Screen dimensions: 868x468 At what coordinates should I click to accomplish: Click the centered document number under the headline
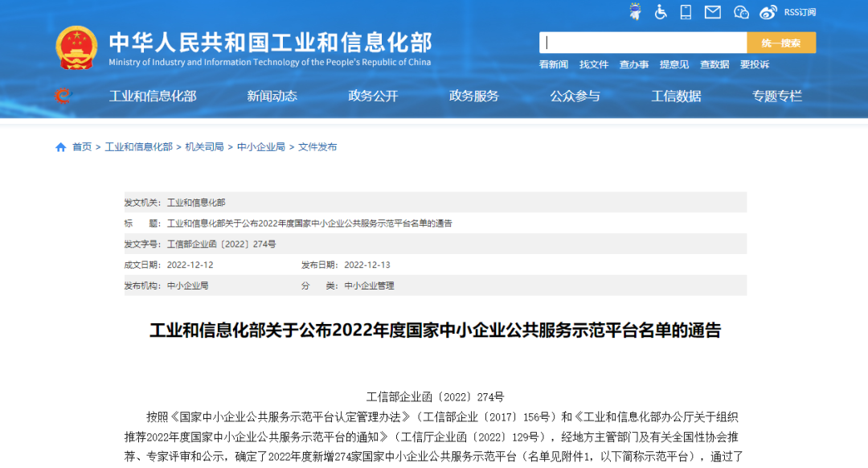click(x=435, y=396)
